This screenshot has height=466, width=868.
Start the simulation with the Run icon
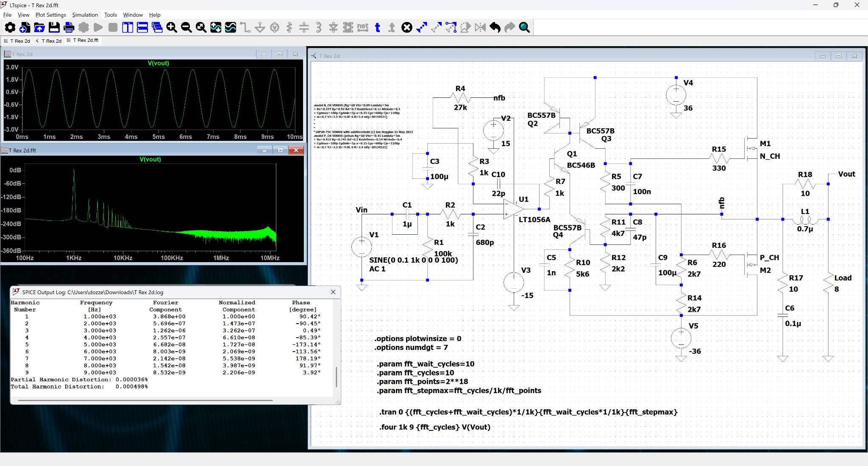coord(98,28)
